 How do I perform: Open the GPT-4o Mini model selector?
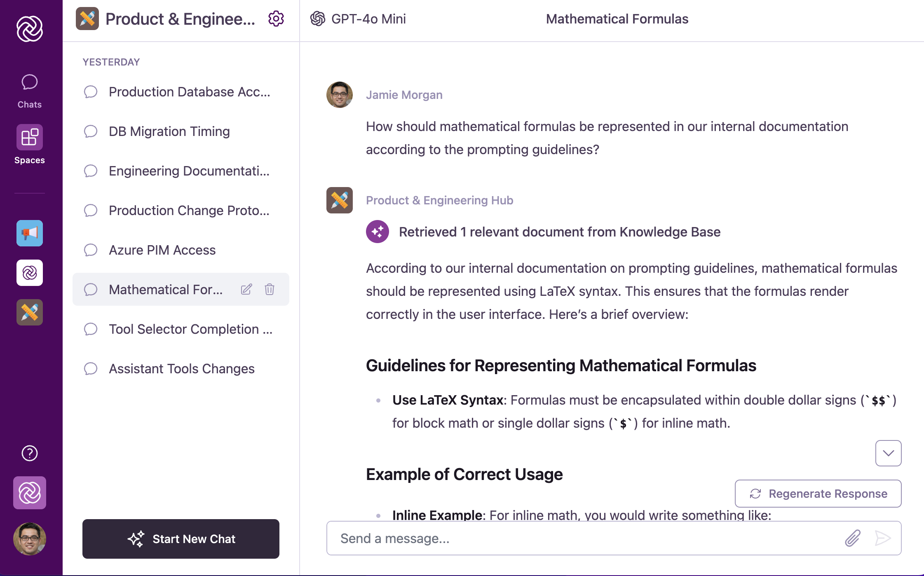coord(358,19)
